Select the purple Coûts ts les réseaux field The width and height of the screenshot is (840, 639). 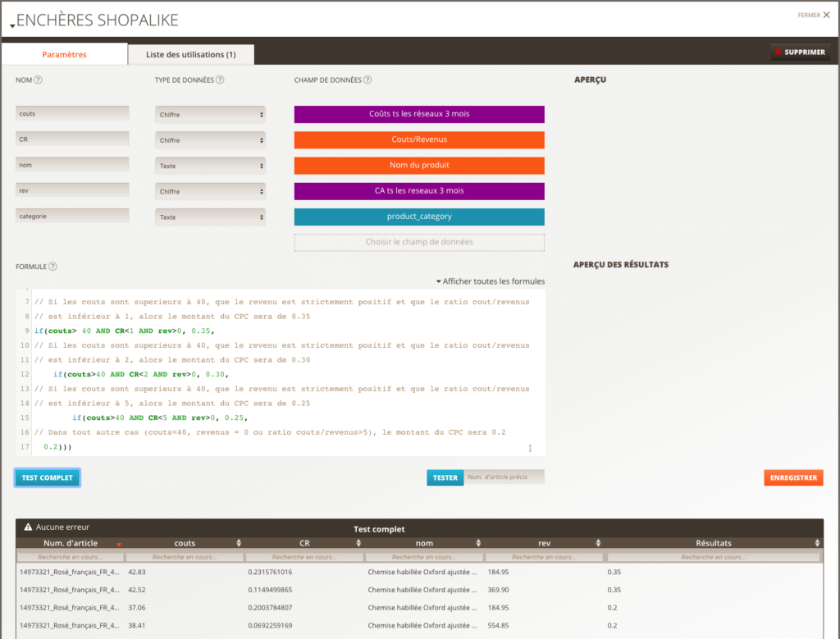coord(419,114)
